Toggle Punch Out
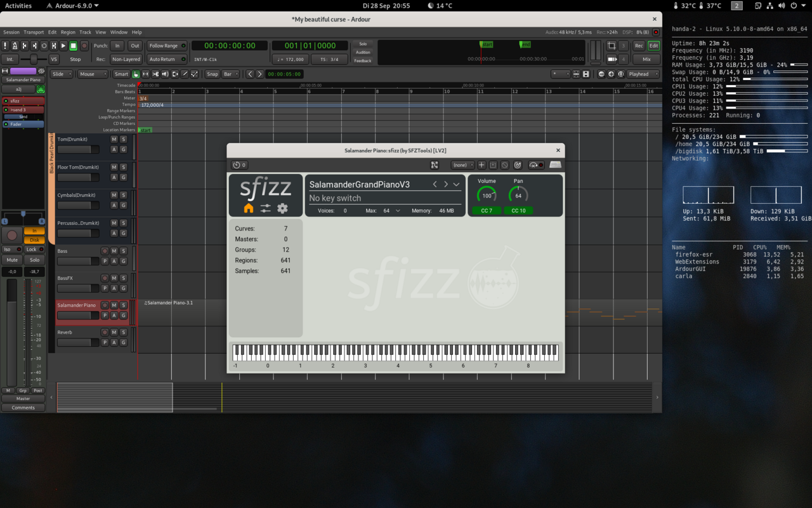 134,46
